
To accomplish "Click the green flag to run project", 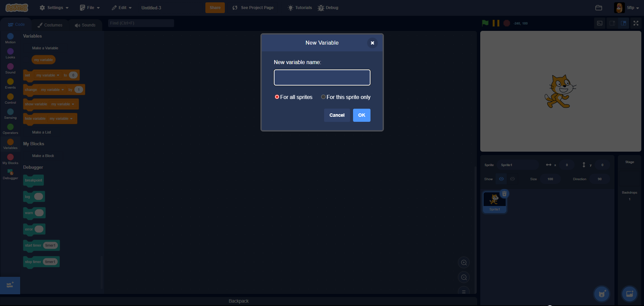I will [x=485, y=23].
